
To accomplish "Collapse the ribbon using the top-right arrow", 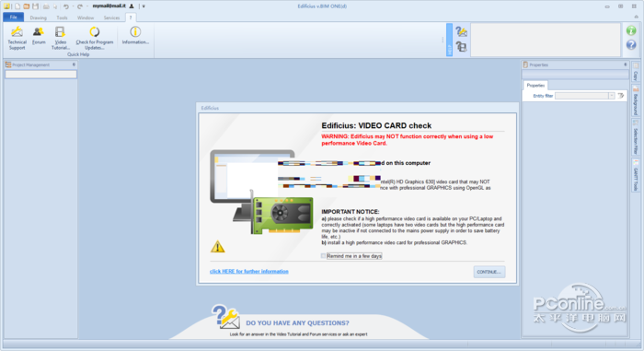I will point(637,17).
